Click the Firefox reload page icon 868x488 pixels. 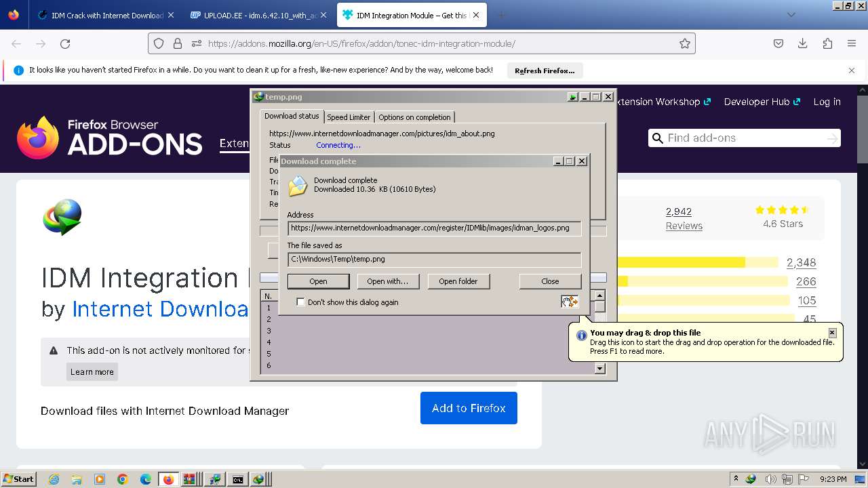(x=65, y=44)
